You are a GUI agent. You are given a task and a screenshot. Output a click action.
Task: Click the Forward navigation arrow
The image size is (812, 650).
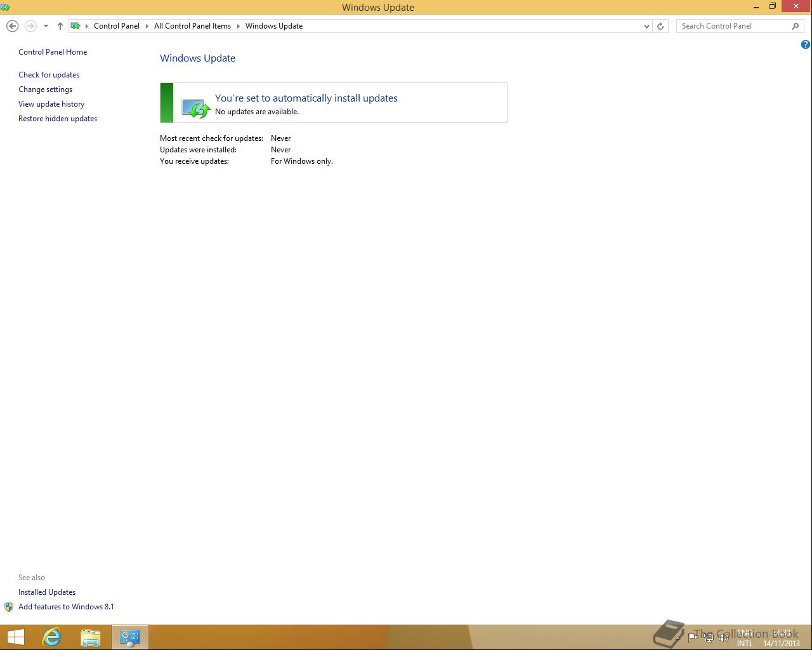pos(30,26)
